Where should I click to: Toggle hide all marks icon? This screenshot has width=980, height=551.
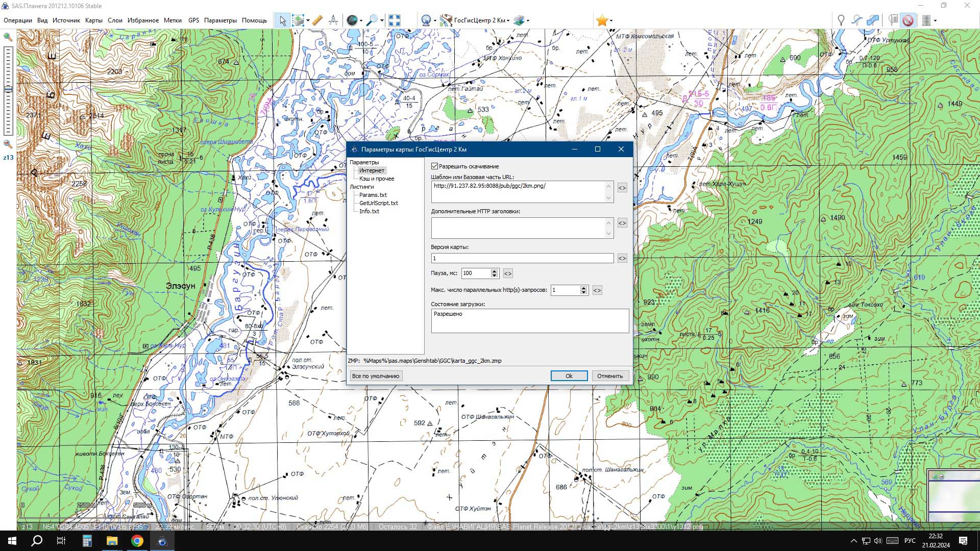tap(908, 20)
